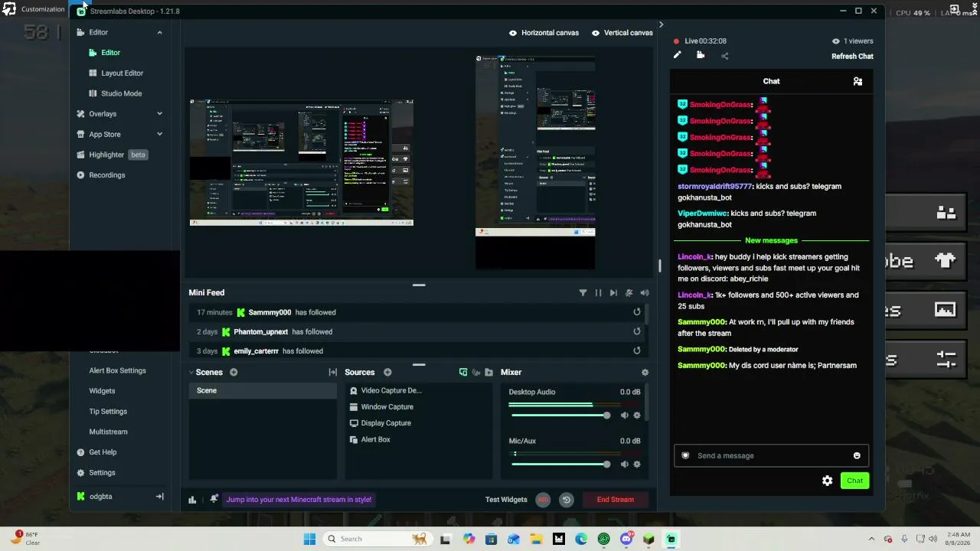Click the Minecraft stream promo banner

coord(299,500)
